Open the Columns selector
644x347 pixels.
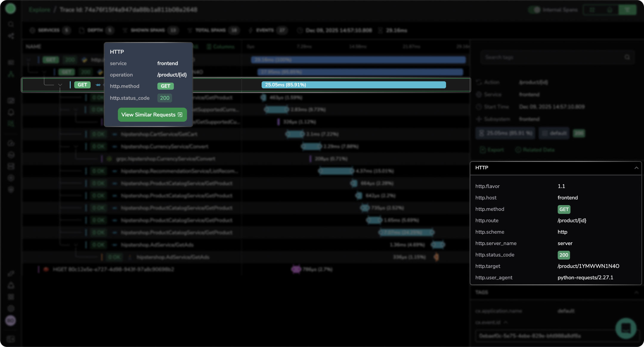(x=221, y=47)
